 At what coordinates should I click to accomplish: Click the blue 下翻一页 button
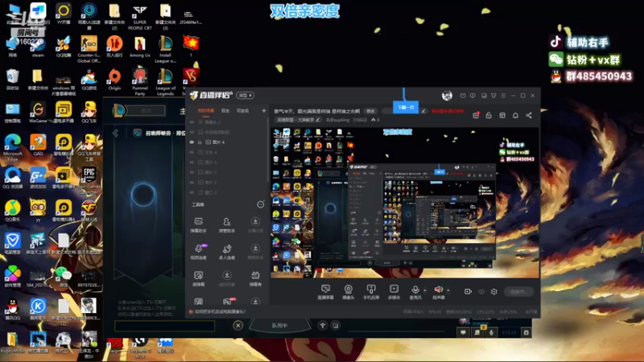pyautogui.click(x=406, y=107)
